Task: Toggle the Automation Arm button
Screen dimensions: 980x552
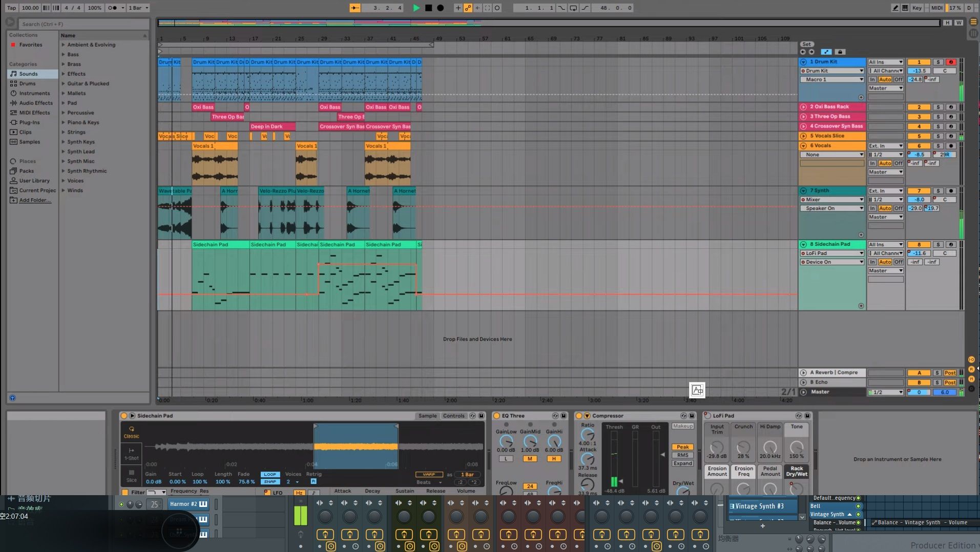Action: (468, 8)
